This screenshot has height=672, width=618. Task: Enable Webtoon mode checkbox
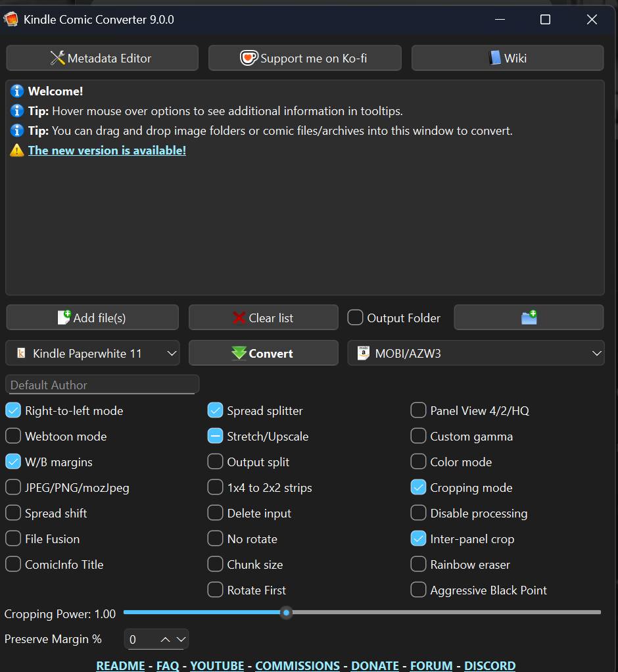(13, 436)
